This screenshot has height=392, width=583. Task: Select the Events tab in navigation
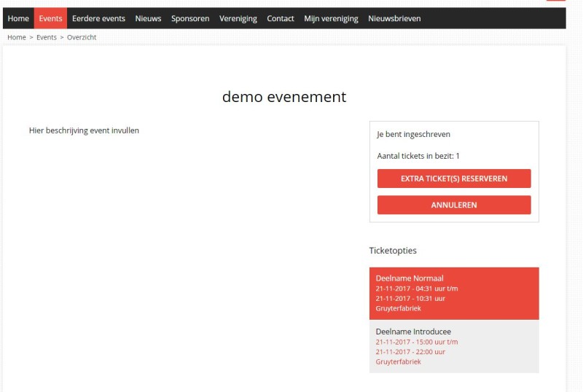(50, 18)
